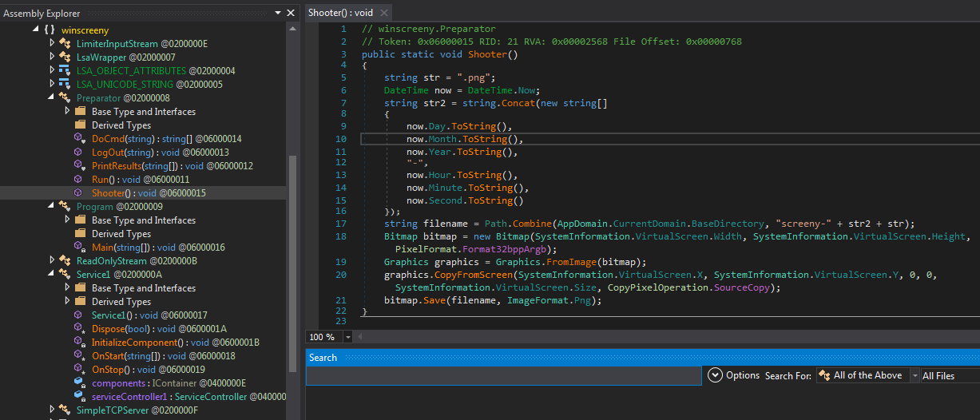Click the Search text input field
The height and width of the screenshot is (420, 980).
pos(503,375)
